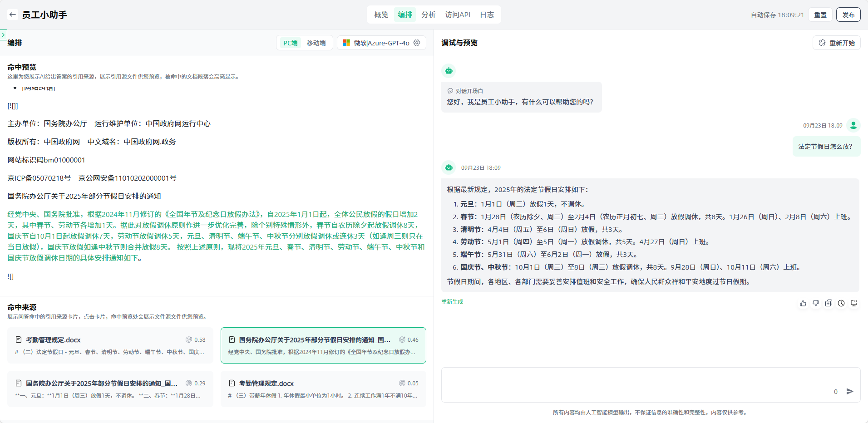Click the monitor icon under the response

[854, 303]
